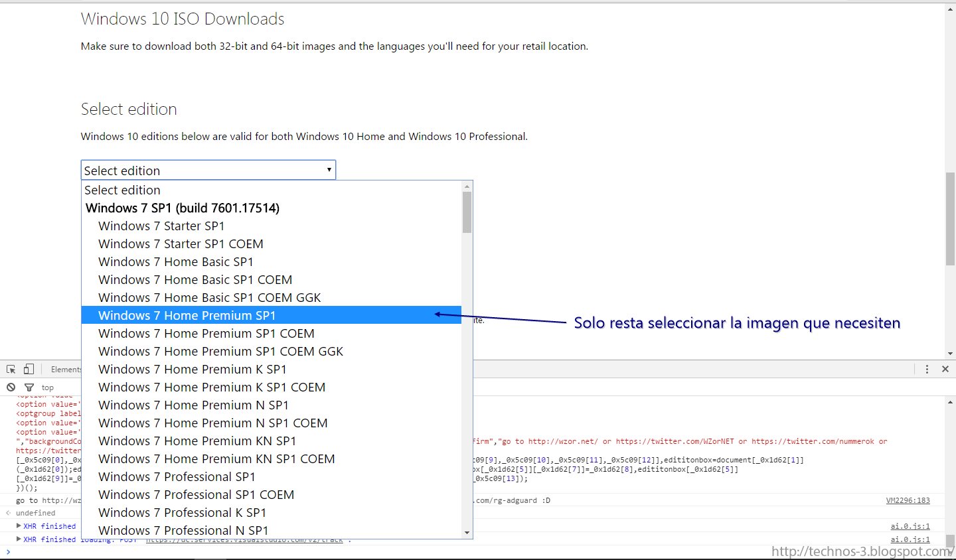Open the top context selector in console
This screenshot has height=560, width=956.
pyautogui.click(x=48, y=387)
